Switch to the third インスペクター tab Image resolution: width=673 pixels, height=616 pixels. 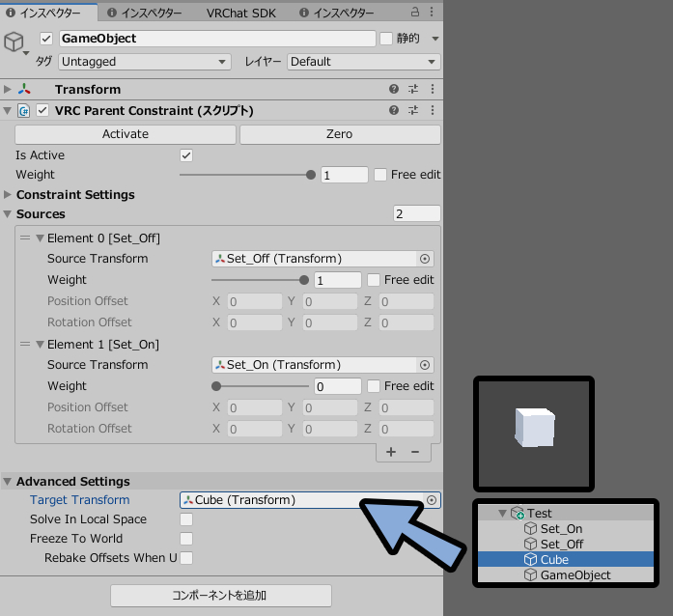click(x=337, y=13)
